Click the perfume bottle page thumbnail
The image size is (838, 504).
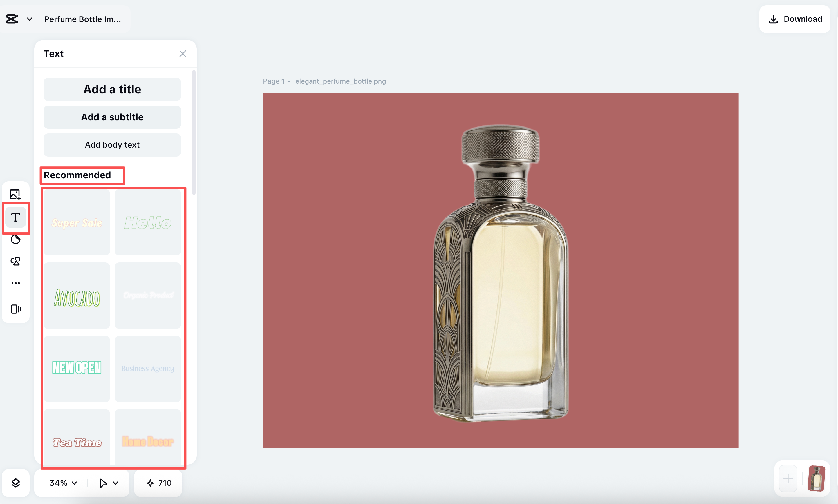817,478
